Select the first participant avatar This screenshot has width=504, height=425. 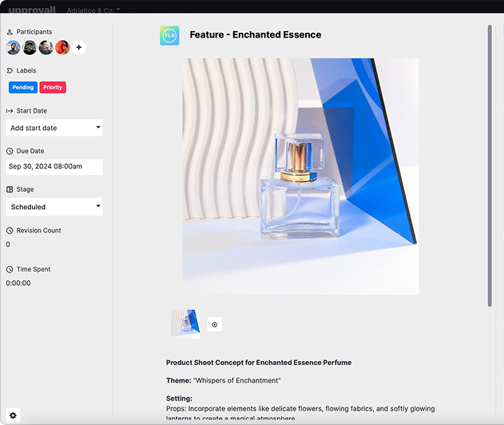tap(14, 48)
